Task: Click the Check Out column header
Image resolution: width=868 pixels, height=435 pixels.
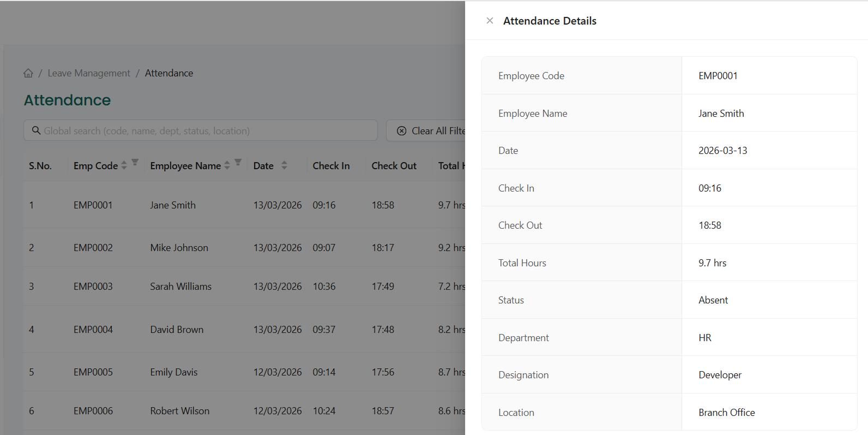Action: pyautogui.click(x=394, y=166)
